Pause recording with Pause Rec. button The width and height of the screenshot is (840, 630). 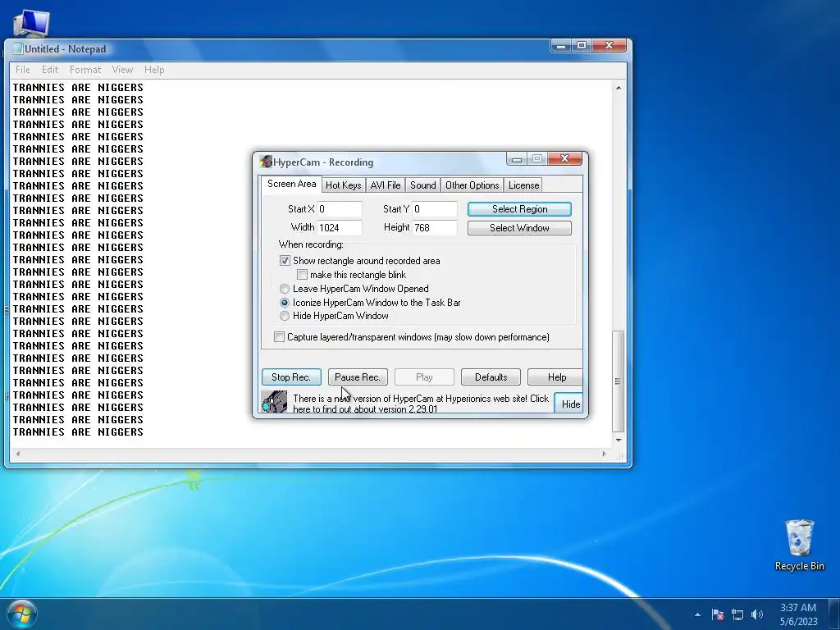click(358, 377)
